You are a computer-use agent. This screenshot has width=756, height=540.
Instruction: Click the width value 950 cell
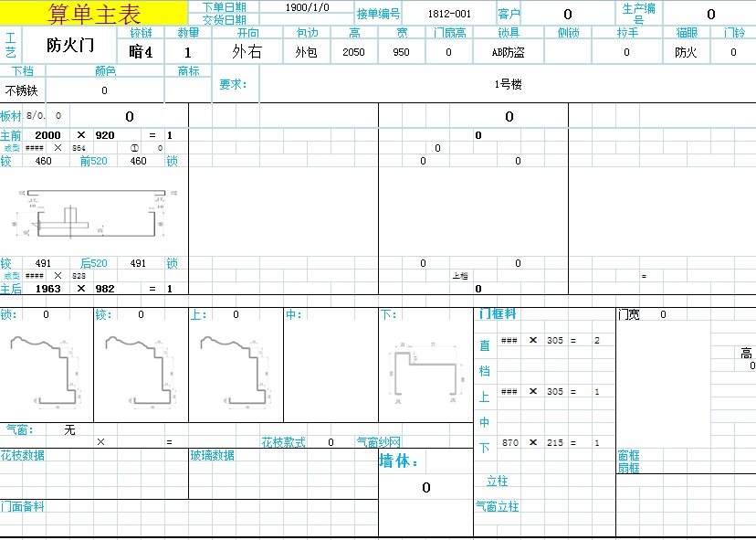pos(402,52)
